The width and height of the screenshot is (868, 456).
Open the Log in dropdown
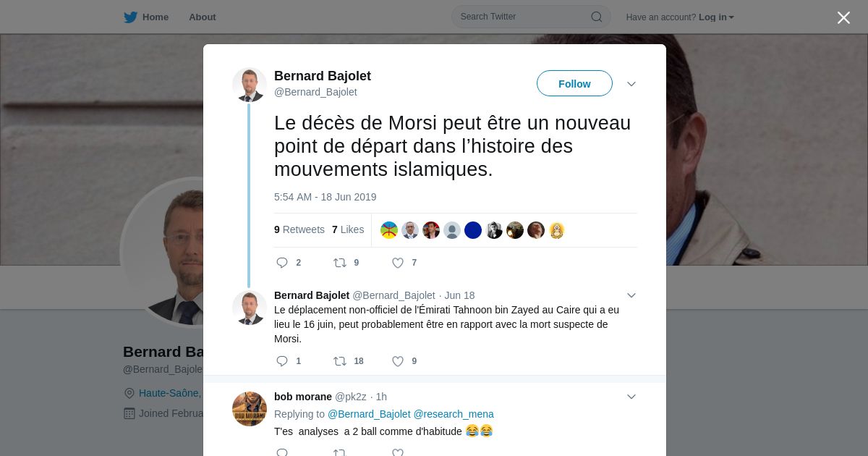click(716, 17)
